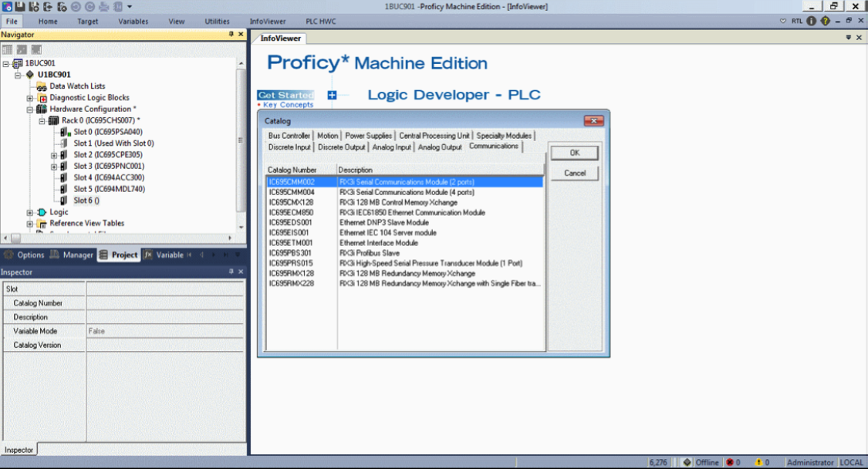868x469 pixels.
Task: Click the info icon beside RTL
Action: 812,21
